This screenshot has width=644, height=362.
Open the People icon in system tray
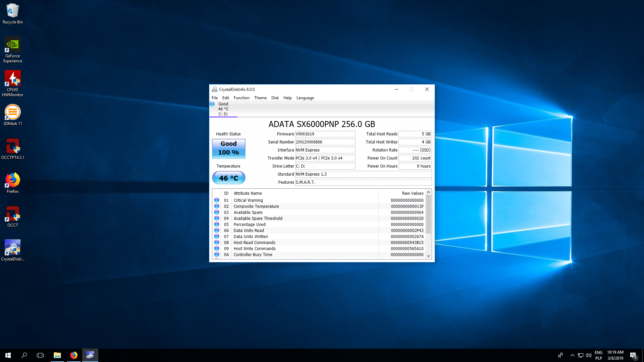click(x=560, y=355)
